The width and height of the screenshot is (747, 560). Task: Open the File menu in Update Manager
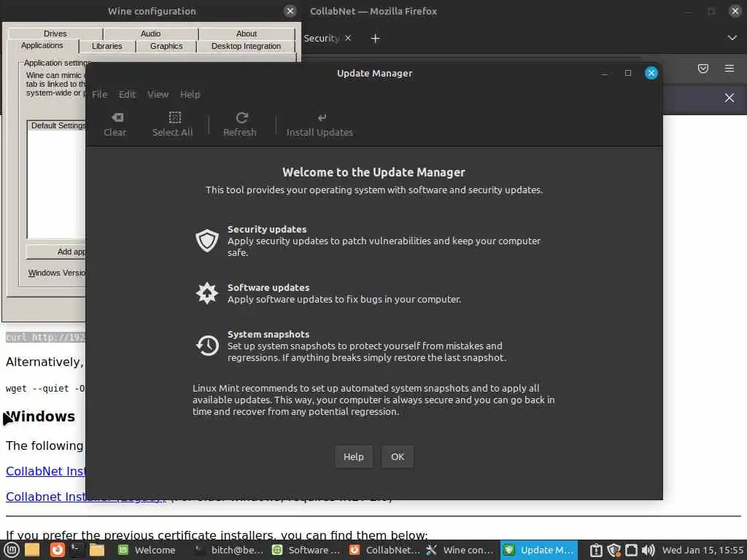pos(99,94)
